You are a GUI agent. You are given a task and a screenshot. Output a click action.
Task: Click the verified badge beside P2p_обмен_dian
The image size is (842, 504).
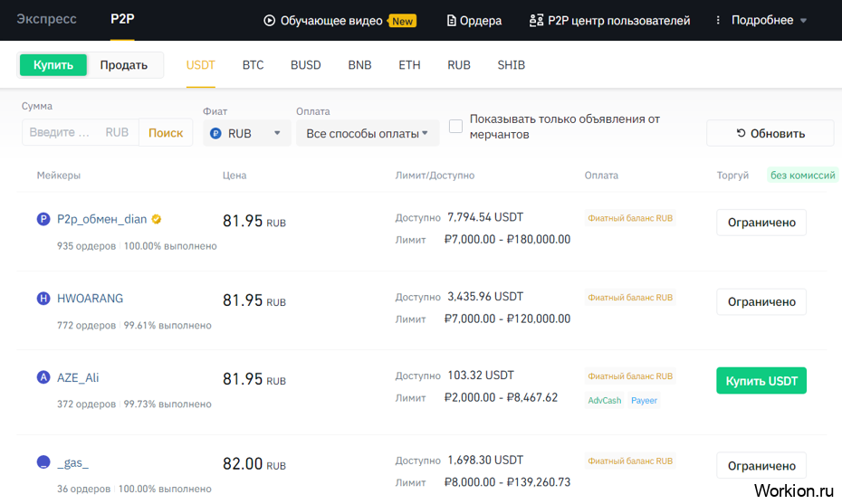157,219
